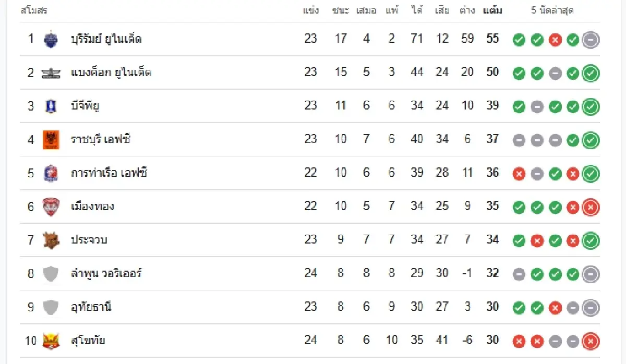
Task: Click Prachuap (ประจวบ) club logo
Action: click(x=51, y=240)
